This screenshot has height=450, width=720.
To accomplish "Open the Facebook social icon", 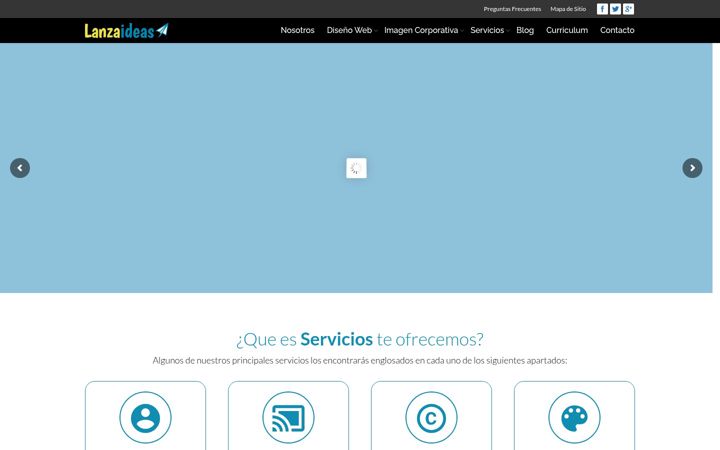I will coord(602,9).
